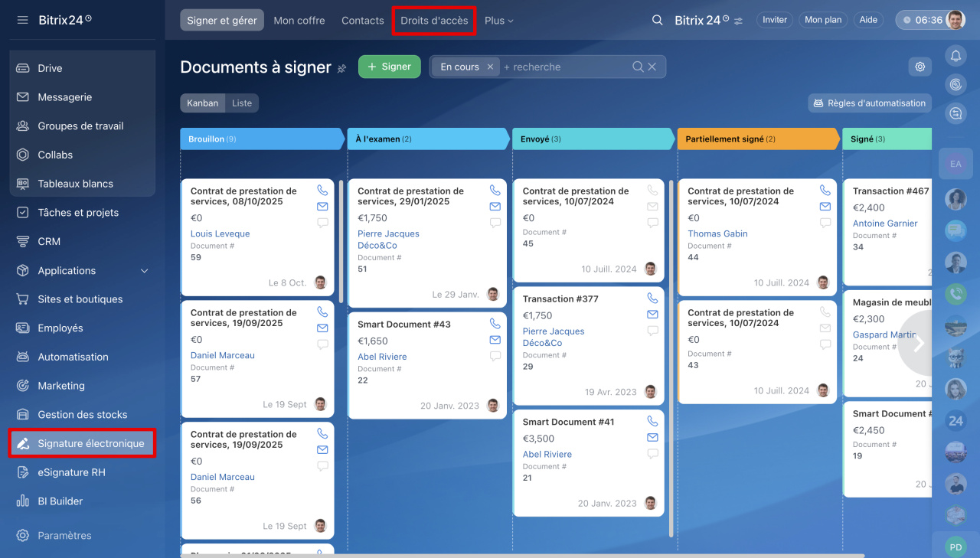Click the recherche filter input field
Image resolution: width=980 pixels, height=558 pixels.
563,67
